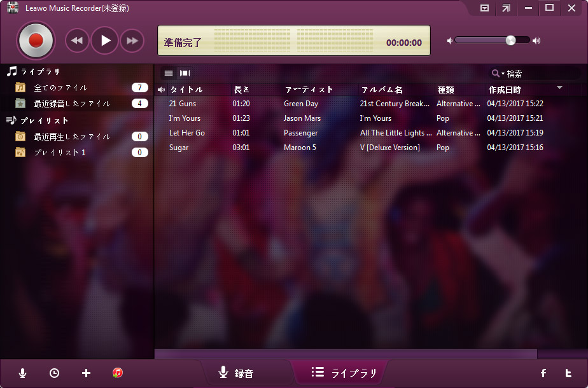Click album 21st Century Break... cell
The width and height of the screenshot is (588, 388).
point(395,104)
